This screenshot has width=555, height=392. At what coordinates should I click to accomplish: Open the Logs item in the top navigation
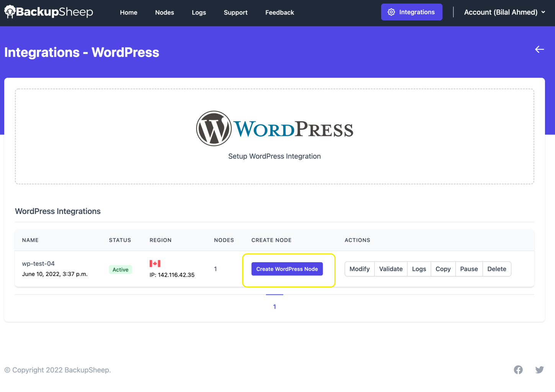199,13
